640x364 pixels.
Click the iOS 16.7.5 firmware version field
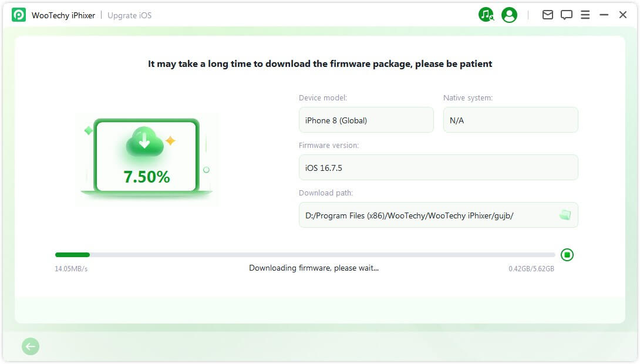[x=438, y=167]
